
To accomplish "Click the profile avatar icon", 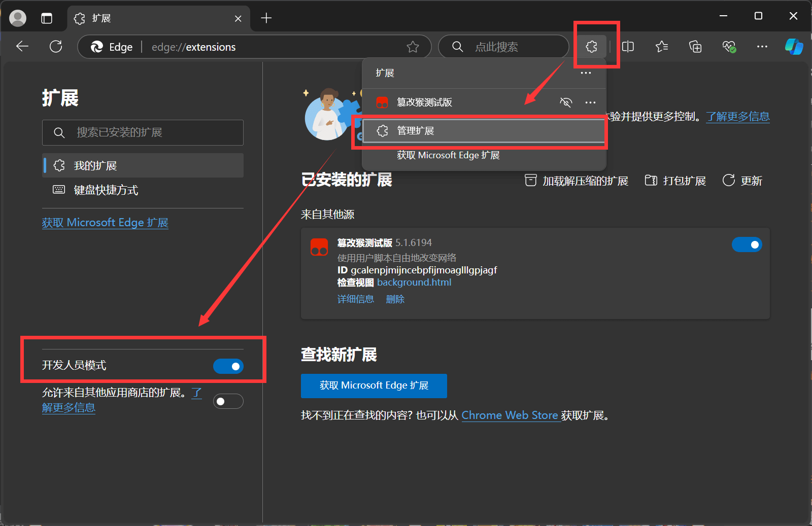I will [x=18, y=18].
